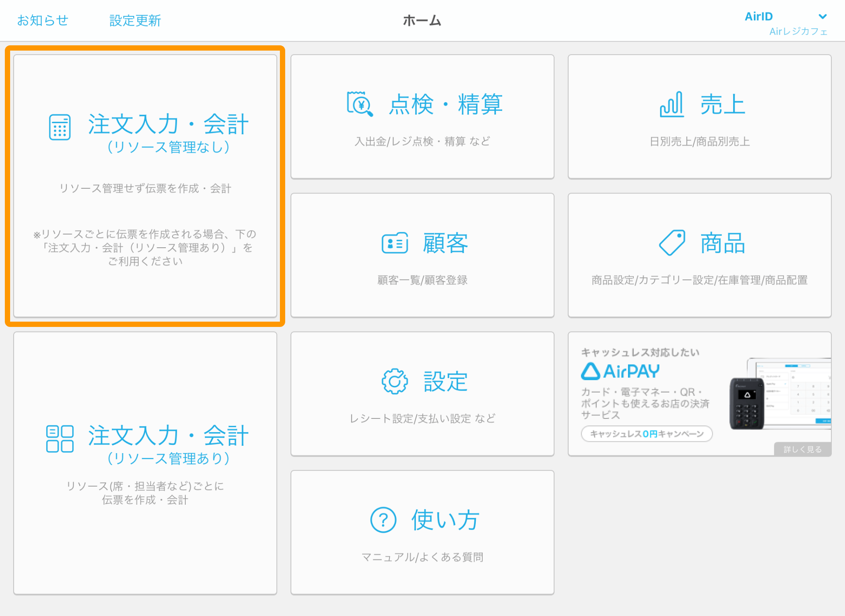845x616 pixels.
Task: Click the question mark icon for 使い方
Action: pyautogui.click(x=383, y=520)
